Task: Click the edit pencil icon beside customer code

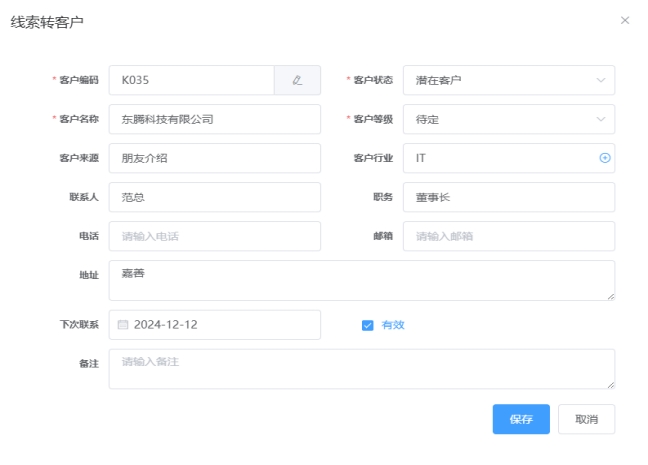Action: point(297,80)
